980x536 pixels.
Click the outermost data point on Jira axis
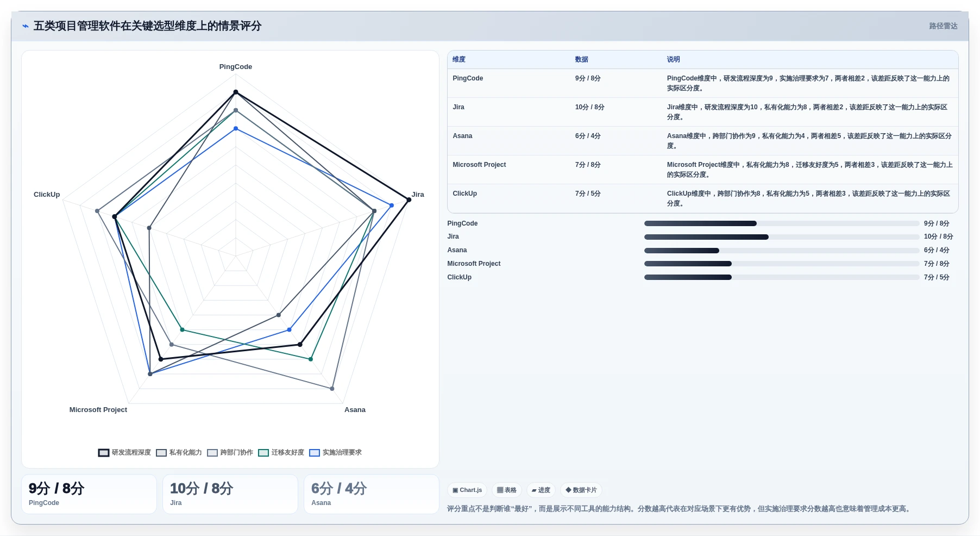coord(409,200)
